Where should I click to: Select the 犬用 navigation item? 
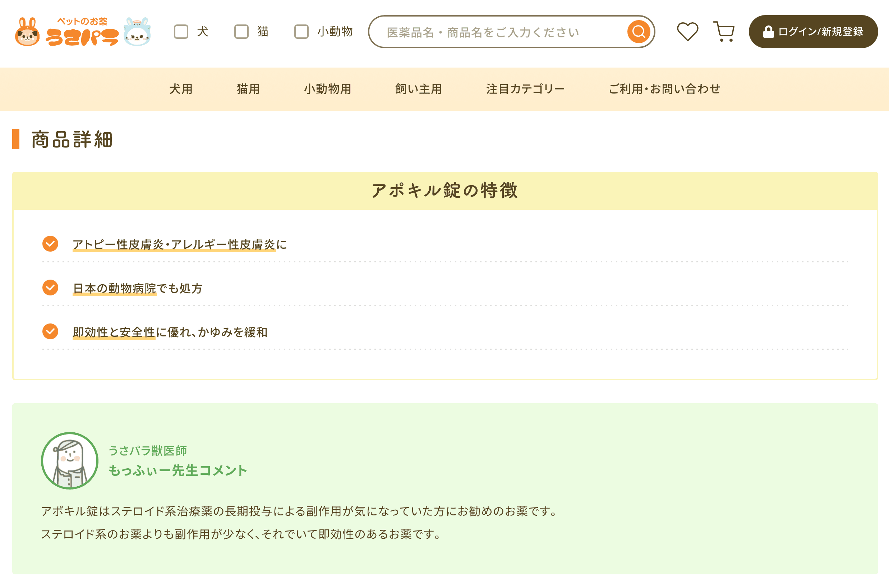[180, 89]
